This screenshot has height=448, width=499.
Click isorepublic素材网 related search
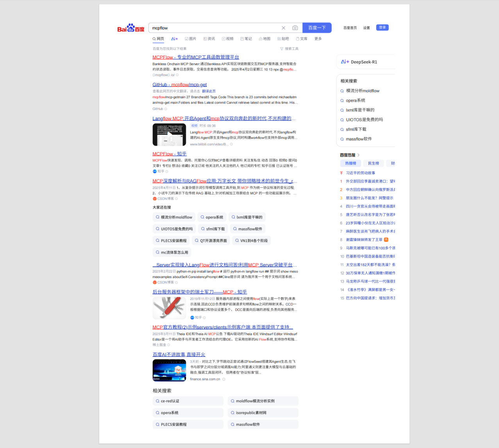[x=263, y=413]
